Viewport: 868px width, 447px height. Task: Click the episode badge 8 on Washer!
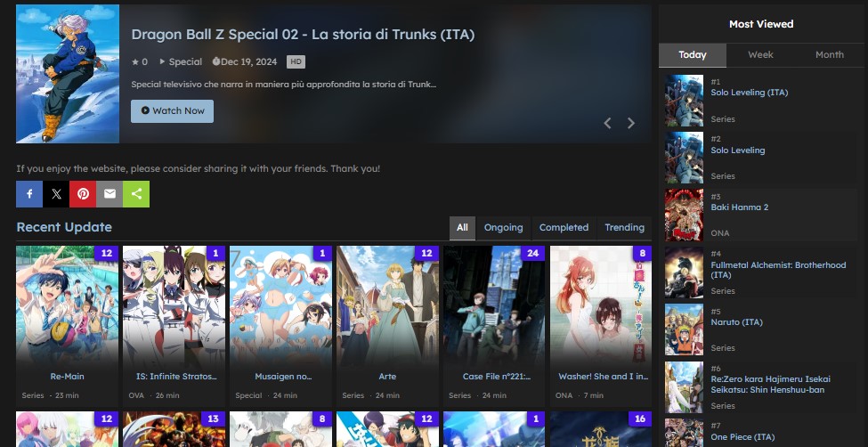pyautogui.click(x=643, y=253)
